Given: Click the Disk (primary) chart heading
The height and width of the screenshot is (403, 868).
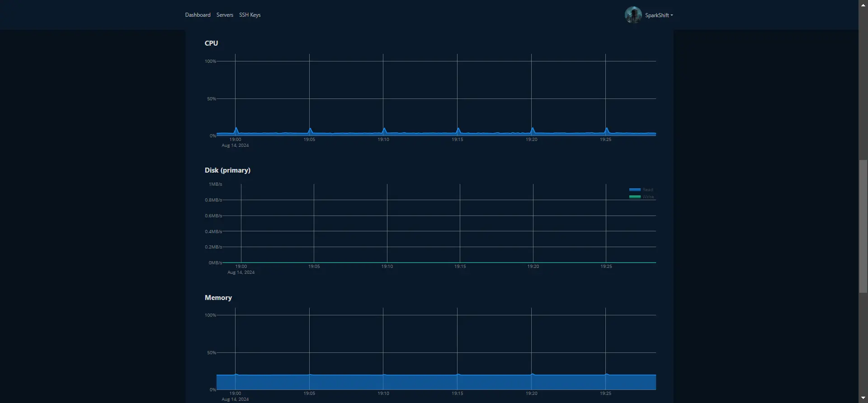Looking at the screenshot, I should pos(227,170).
